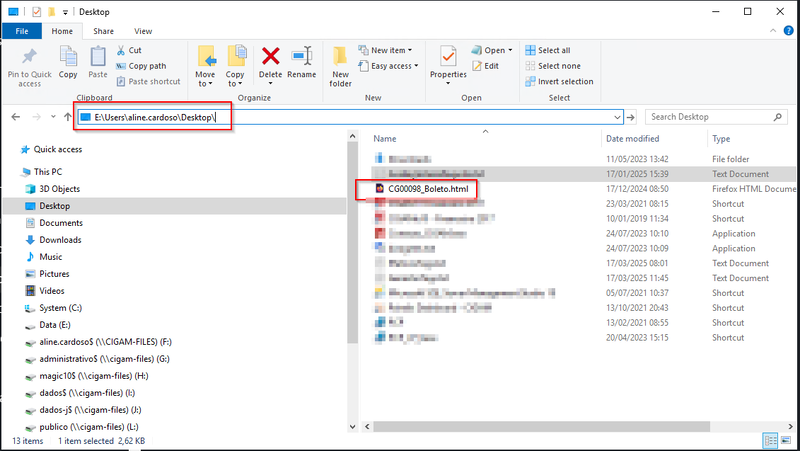Image resolution: width=800 pixels, height=451 pixels.
Task: Select This PC in navigation pane
Action: coord(42,172)
